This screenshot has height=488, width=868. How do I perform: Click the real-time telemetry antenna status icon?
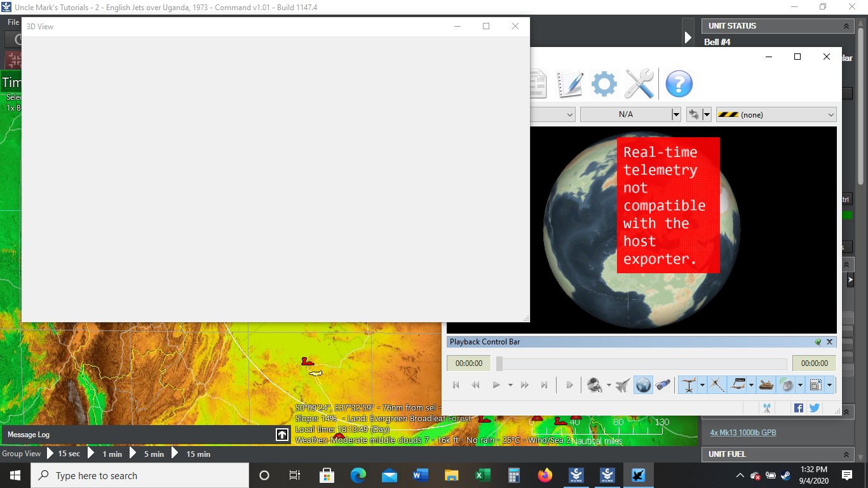click(x=767, y=408)
